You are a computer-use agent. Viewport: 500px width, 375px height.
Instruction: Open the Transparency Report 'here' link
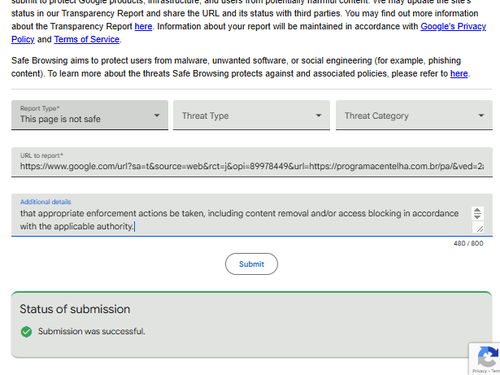[143, 26]
